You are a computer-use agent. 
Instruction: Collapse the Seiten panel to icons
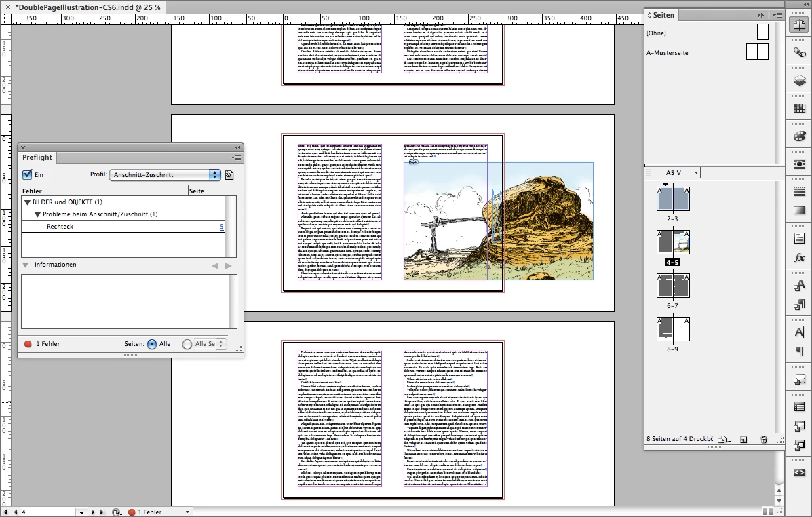tap(760, 16)
